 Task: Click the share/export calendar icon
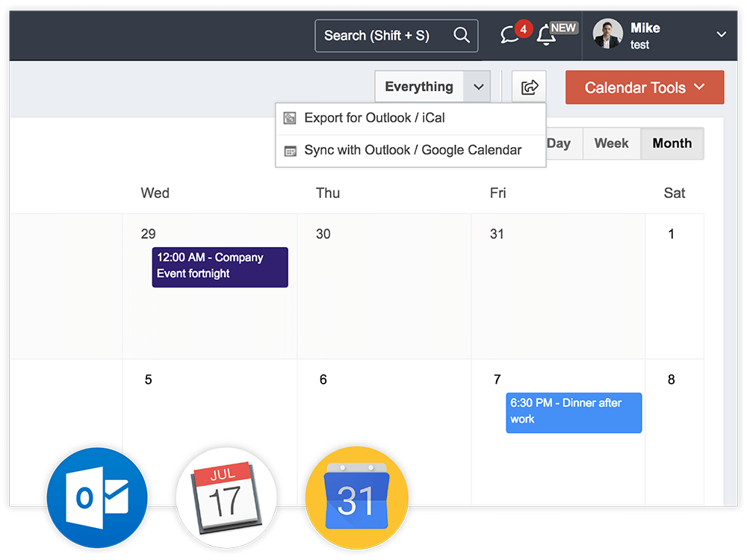pos(529,87)
